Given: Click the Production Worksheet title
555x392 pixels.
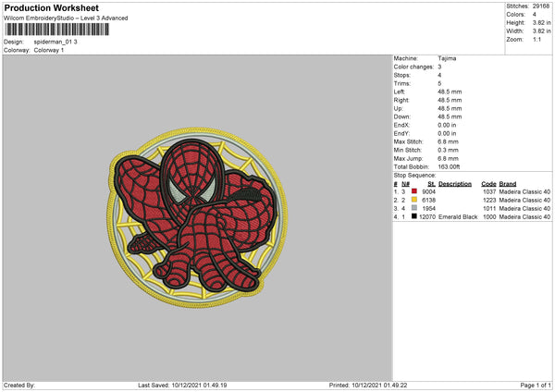Looking at the screenshot, I should tap(51, 7).
